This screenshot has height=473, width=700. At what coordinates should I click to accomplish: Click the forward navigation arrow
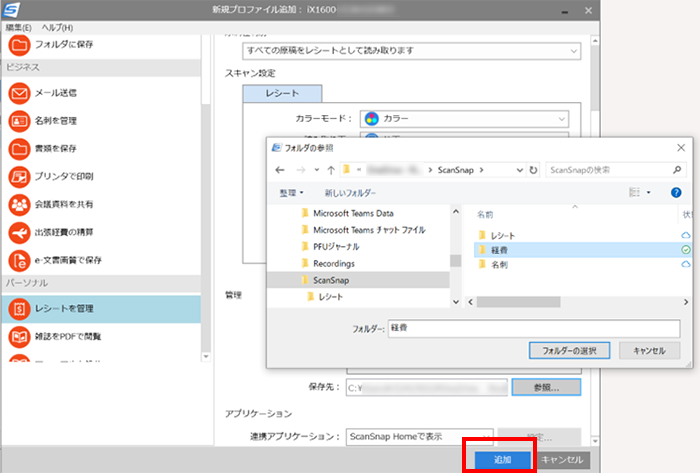coord(301,170)
